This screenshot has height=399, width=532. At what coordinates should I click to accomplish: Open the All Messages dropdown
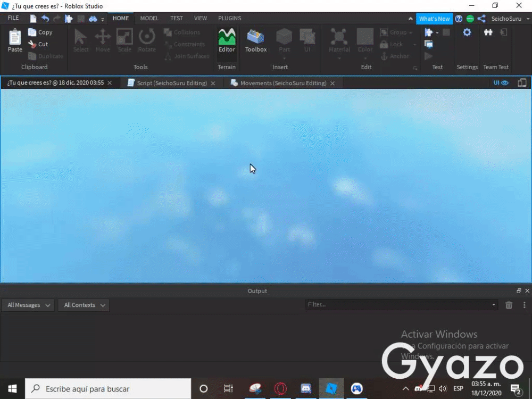point(28,305)
